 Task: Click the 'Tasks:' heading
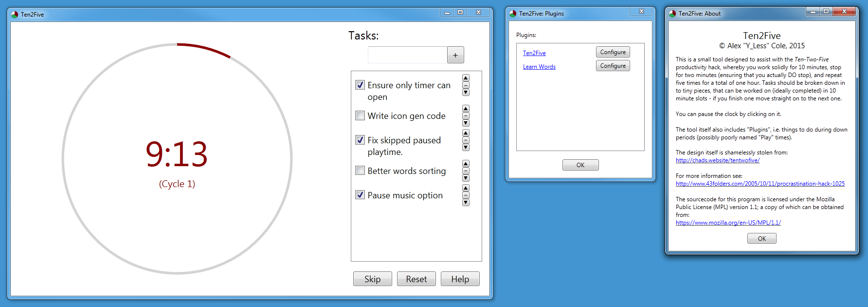363,36
